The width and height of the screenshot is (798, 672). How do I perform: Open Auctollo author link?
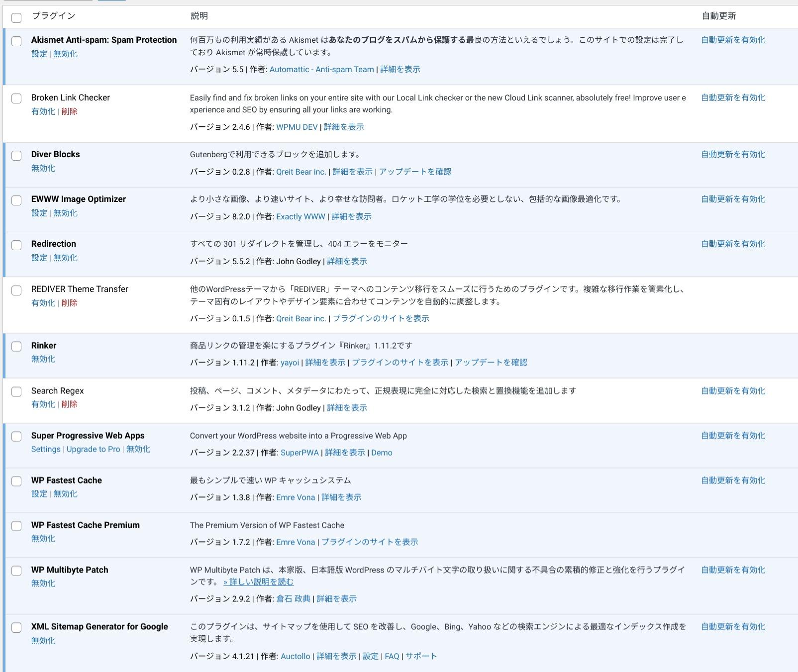(x=296, y=657)
